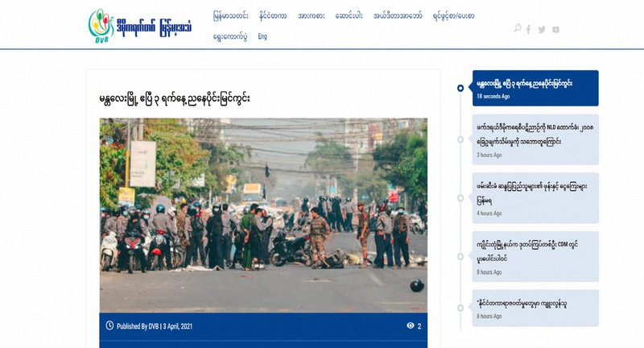This screenshot has height=348, width=644.
Task: Open the sidebar story posted 18 seconds ago
Action: click(x=535, y=88)
